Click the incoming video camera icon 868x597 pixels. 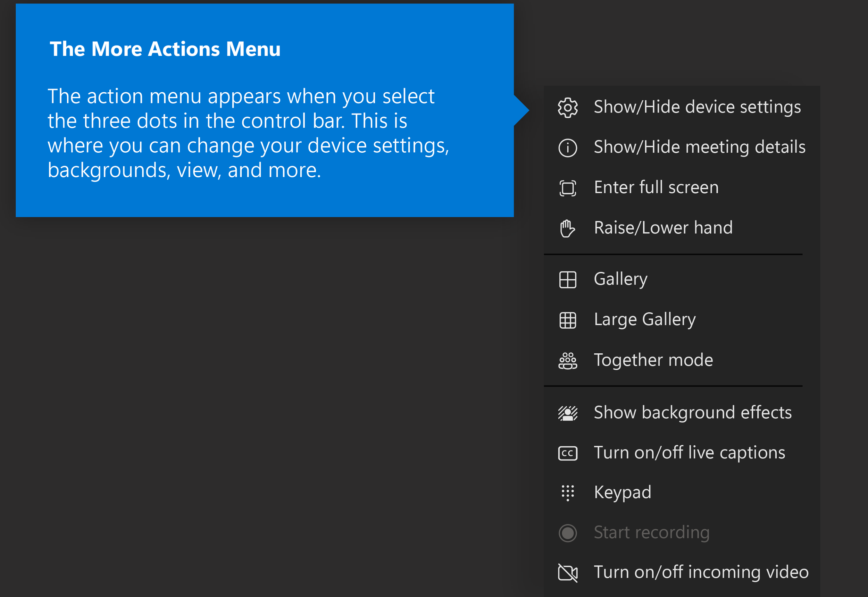[x=567, y=572]
